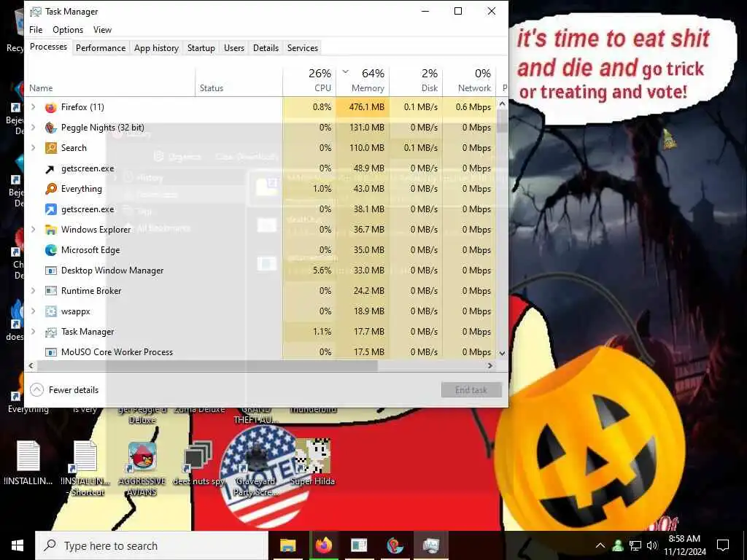Expand the Firefox (11) process group
The image size is (747, 560).
click(33, 107)
